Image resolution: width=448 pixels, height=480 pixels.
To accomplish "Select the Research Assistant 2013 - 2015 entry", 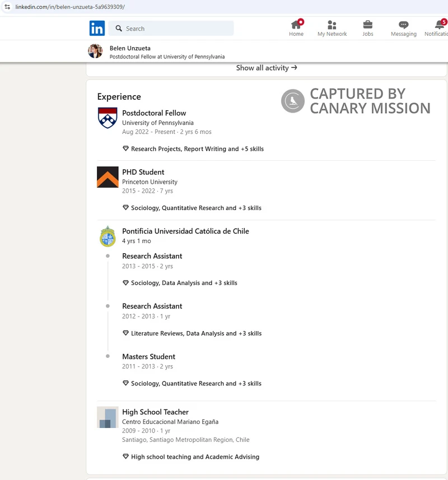I will pos(152,256).
